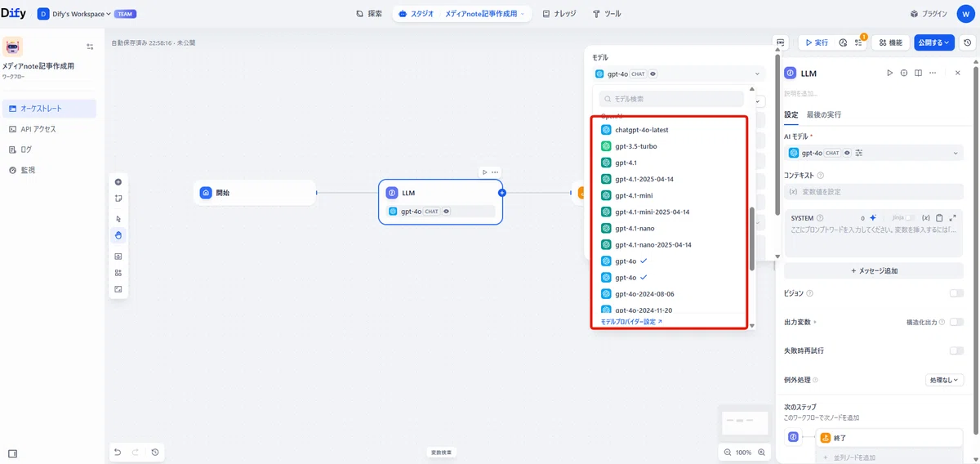Open run history clock icon beside 実行
The image size is (980, 464).
click(x=843, y=42)
